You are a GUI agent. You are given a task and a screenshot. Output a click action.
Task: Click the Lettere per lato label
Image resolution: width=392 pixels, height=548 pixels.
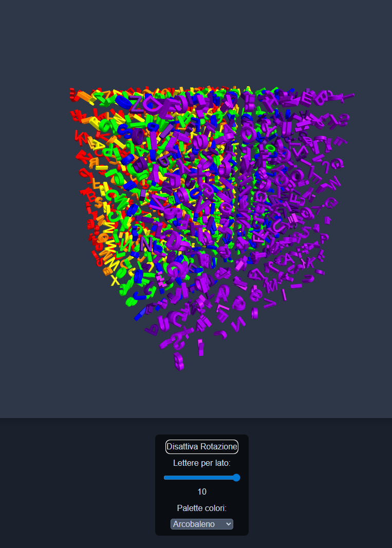[201, 463]
